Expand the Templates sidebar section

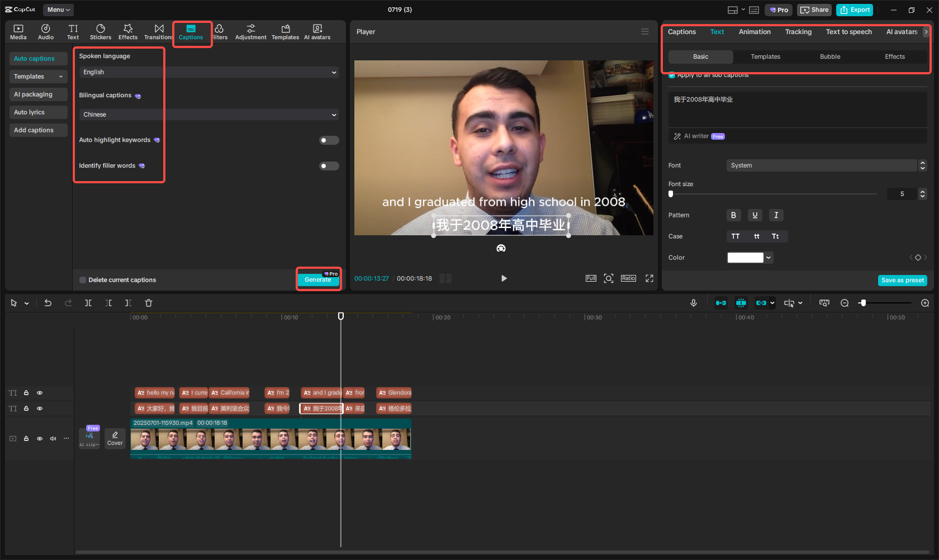(39, 77)
